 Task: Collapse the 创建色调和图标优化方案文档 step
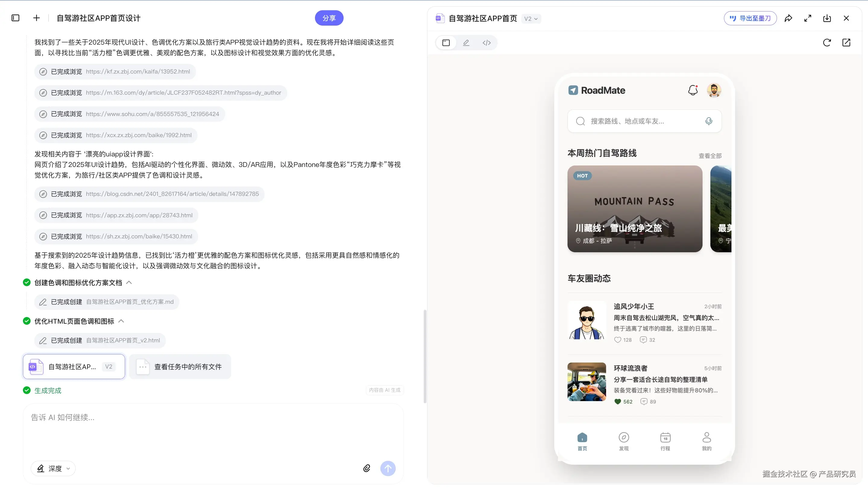tap(129, 282)
